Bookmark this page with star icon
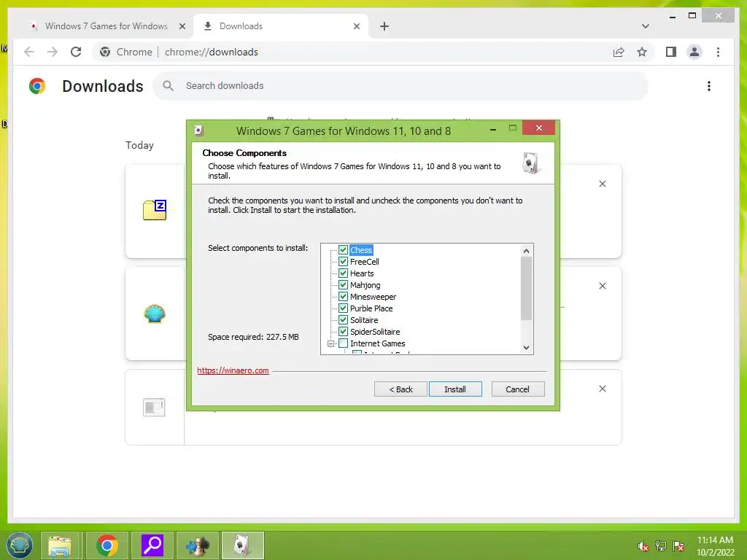 pyautogui.click(x=642, y=52)
